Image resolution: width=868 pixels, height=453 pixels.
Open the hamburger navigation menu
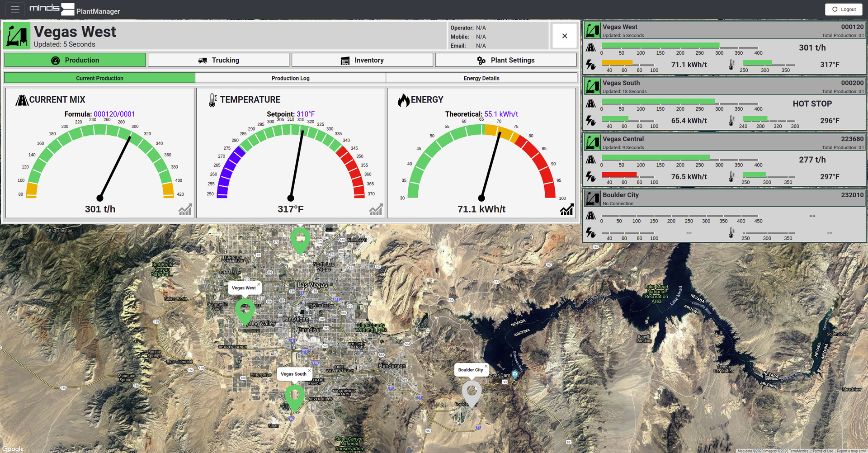(x=15, y=9)
